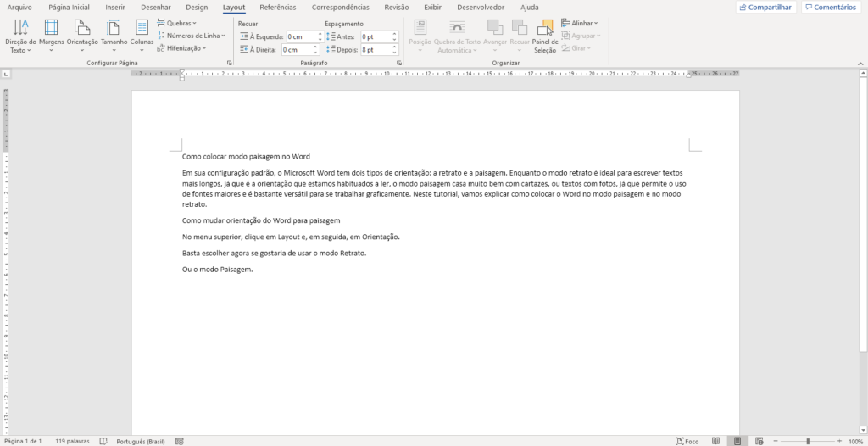Click the zoom slider handle
The width and height of the screenshot is (868, 446).
click(x=808, y=441)
